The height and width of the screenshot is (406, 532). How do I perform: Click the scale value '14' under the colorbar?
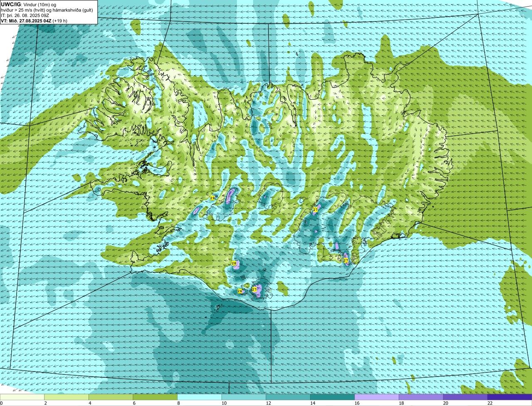pyautogui.click(x=313, y=403)
